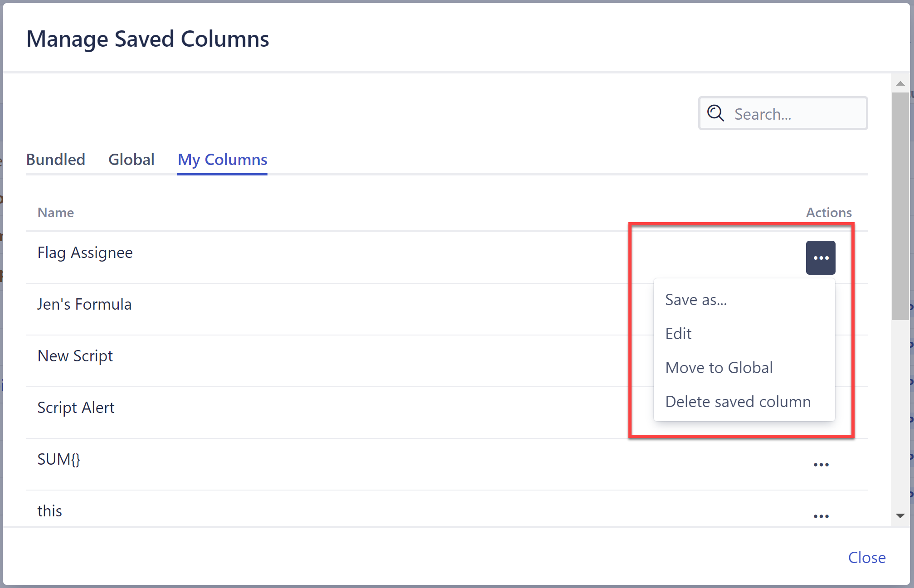Select the New Script row
The height and width of the screenshot is (588, 914).
(x=75, y=355)
